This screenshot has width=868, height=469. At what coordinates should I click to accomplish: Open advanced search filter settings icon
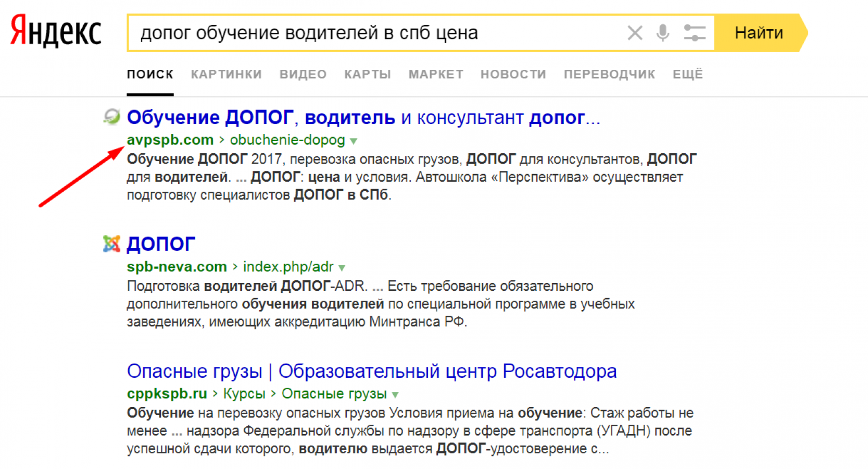click(x=695, y=33)
